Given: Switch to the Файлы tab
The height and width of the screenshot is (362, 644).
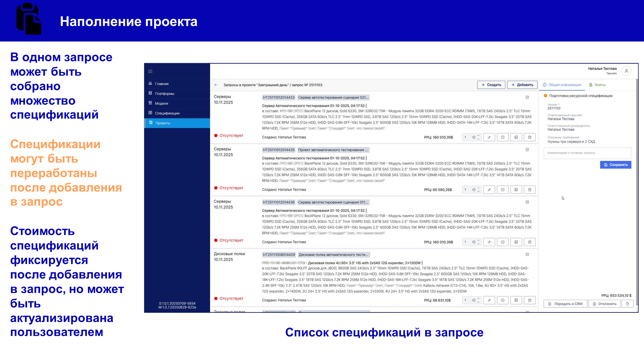Looking at the screenshot, I should click(597, 85).
